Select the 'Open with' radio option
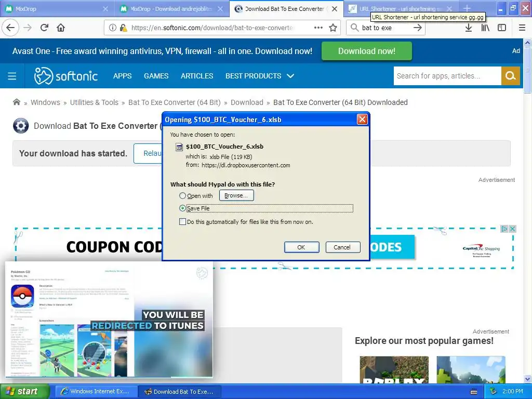532x399 pixels. [x=182, y=196]
